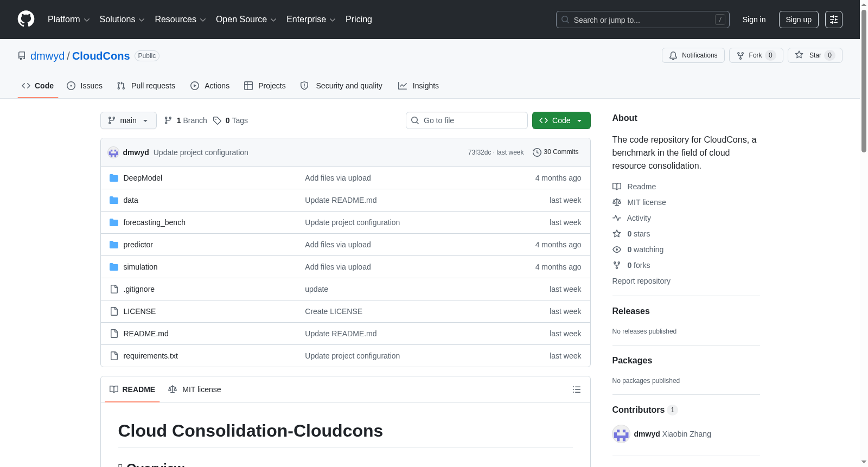868x467 pixels.
Task: Select the MIT license tab
Action: point(195,389)
